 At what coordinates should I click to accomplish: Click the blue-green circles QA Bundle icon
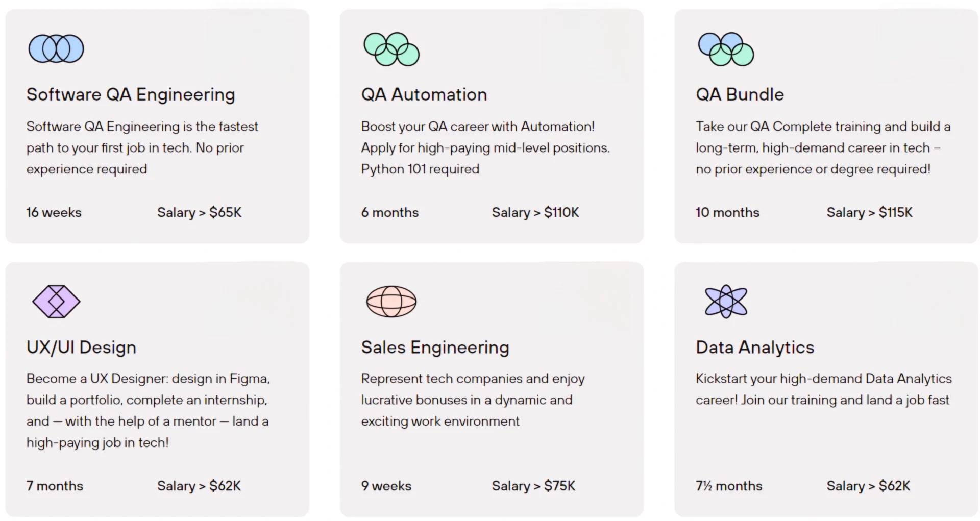[x=726, y=49]
